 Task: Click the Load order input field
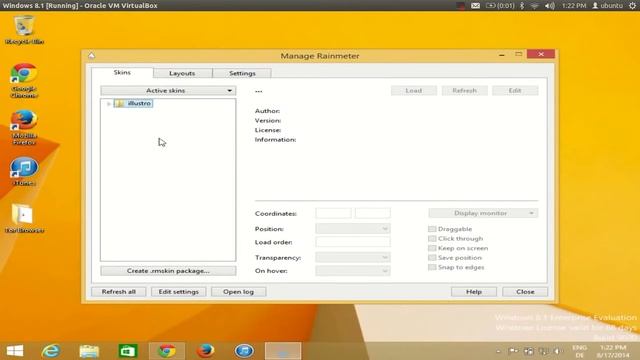tap(353, 242)
